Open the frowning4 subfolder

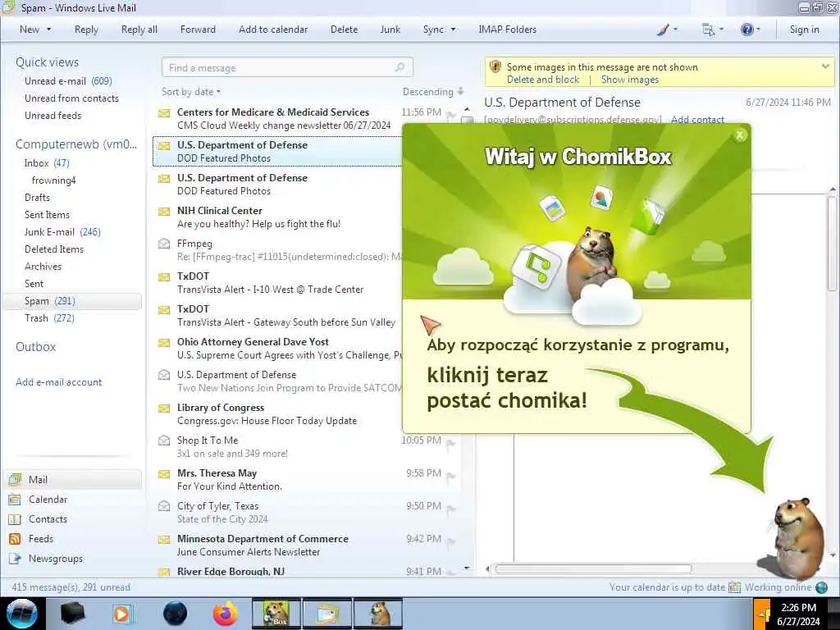pos(53,180)
